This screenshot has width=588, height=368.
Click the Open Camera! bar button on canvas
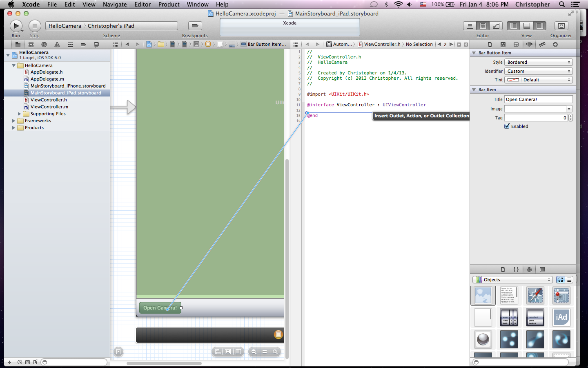pyautogui.click(x=160, y=308)
